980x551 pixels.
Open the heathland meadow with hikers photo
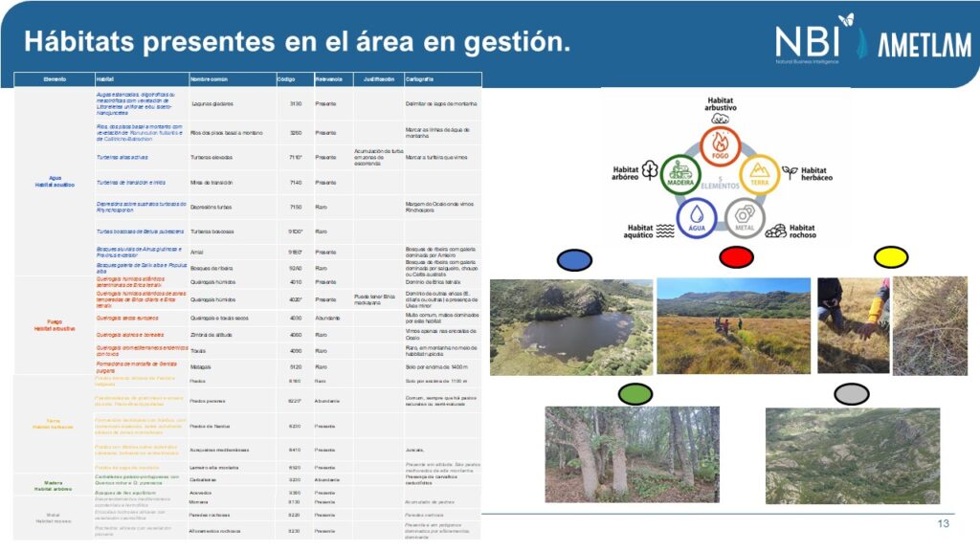[x=734, y=326]
